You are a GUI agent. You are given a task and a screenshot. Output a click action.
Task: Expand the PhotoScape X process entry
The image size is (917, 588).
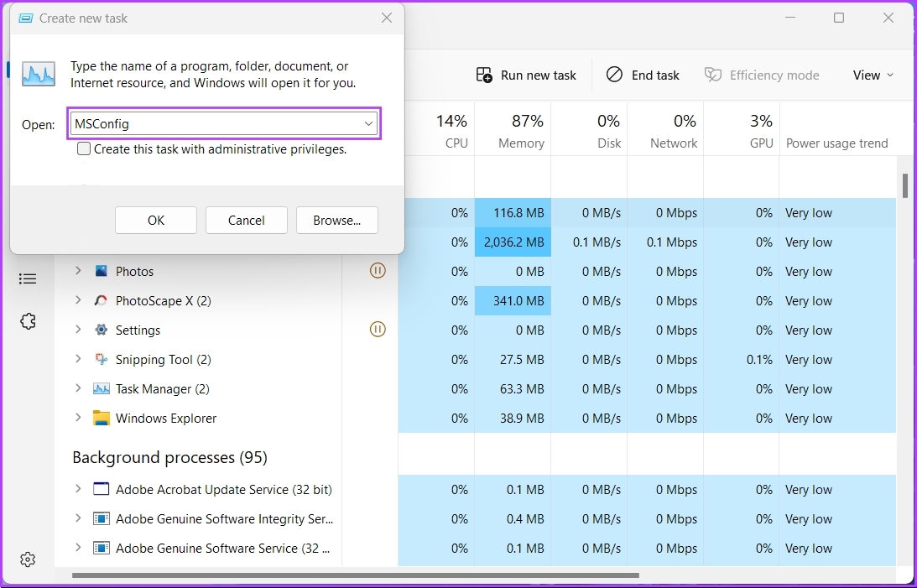(76, 300)
